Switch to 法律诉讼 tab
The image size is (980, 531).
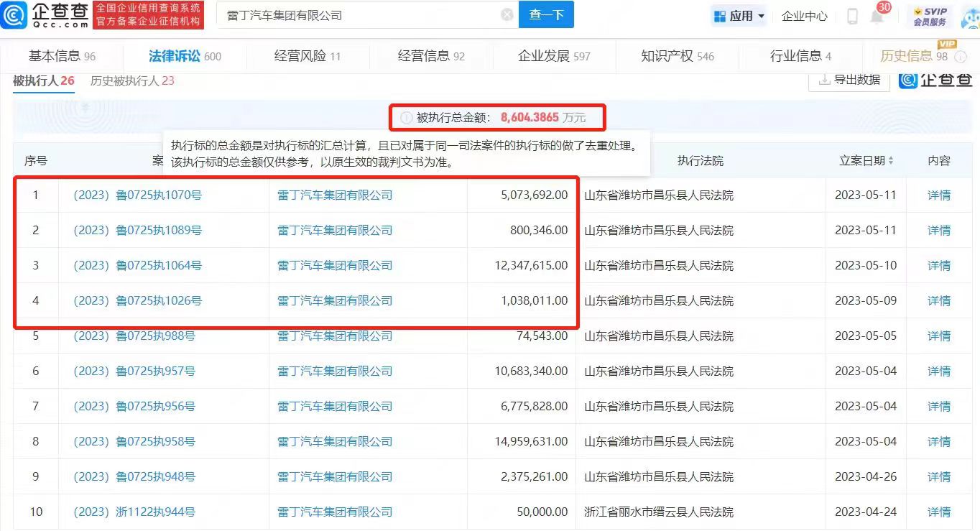pyautogui.click(x=185, y=56)
